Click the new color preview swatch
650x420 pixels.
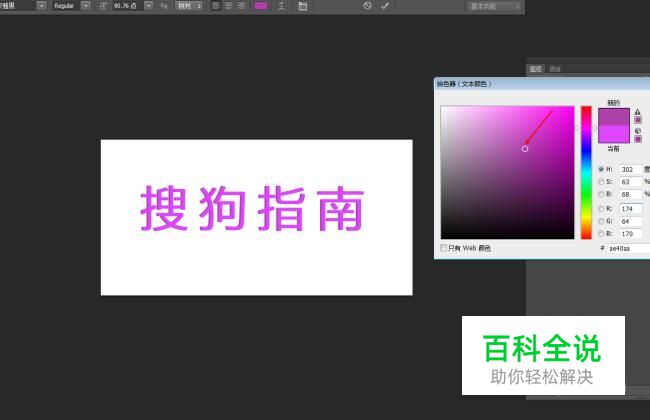coord(614,117)
